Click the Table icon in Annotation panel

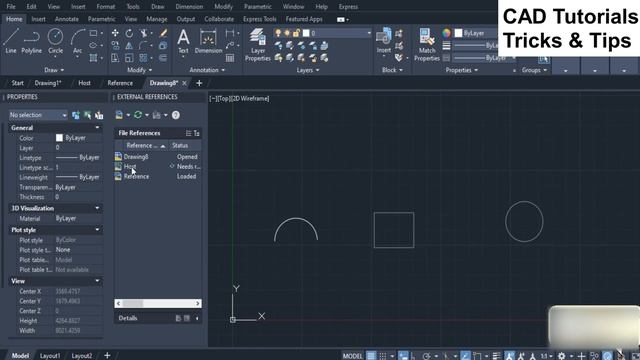pyautogui.click(x=230, y=58)
